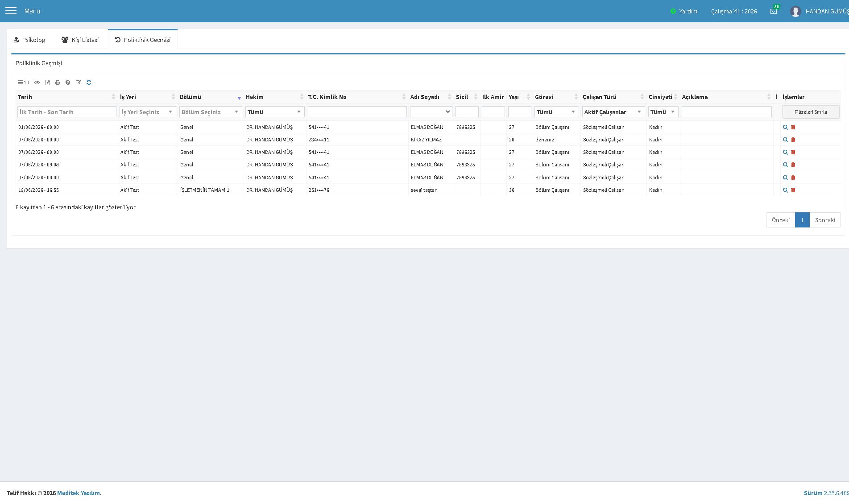
Task: Open the hamburger menu icon
Action: [x=11, y=11]
